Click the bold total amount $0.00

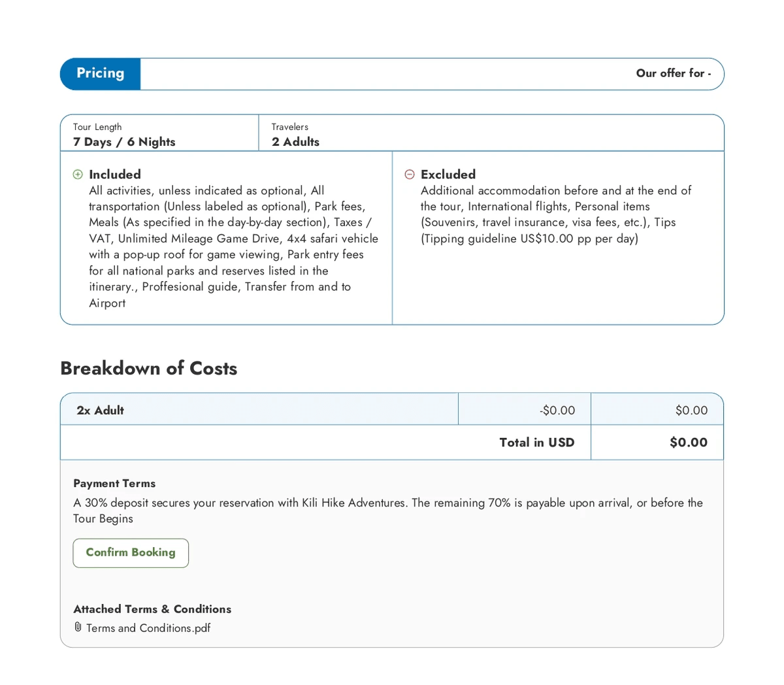tap(688, 443)
